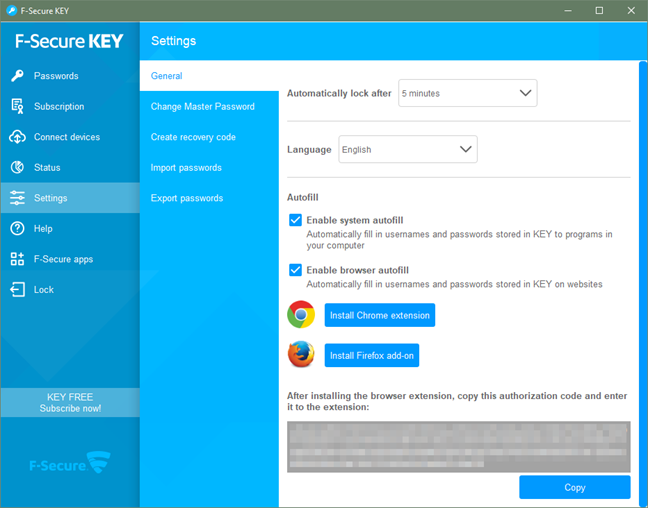Click the F-Secure logo at sidebar bottom
648x508 pixels.
(x=69, y=463)
